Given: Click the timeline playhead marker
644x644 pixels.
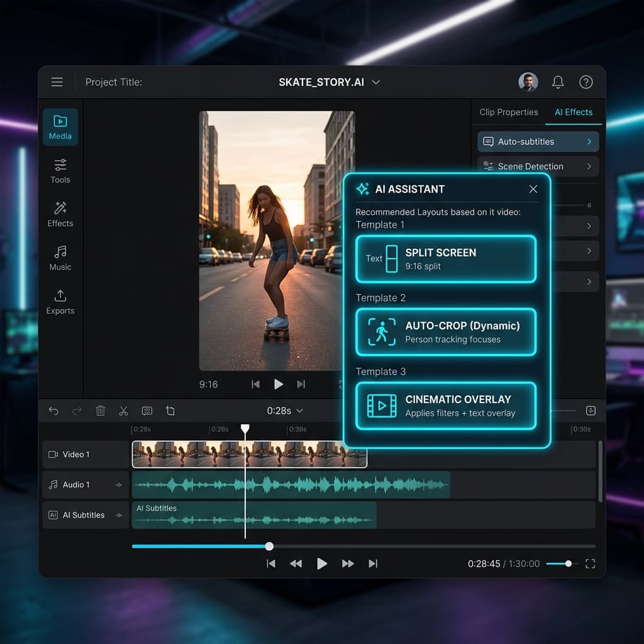Looking at the screenshot, I should tap(245, 429).
